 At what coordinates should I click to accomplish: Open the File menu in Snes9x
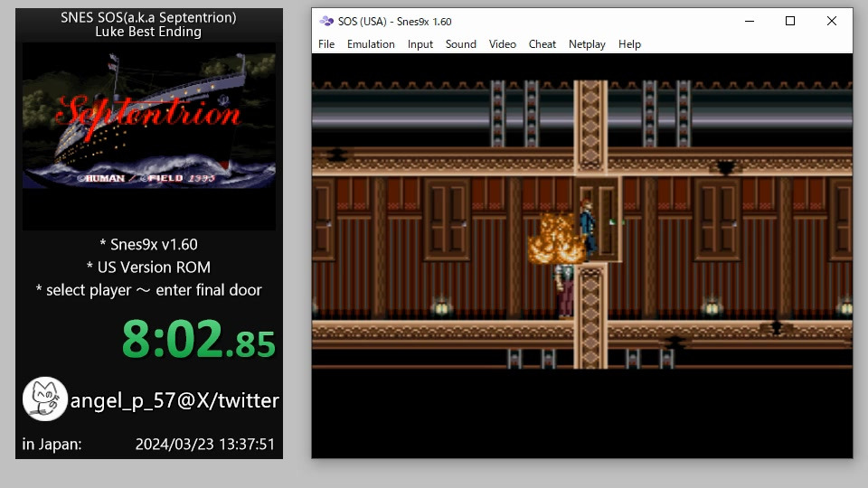[326, 44]
